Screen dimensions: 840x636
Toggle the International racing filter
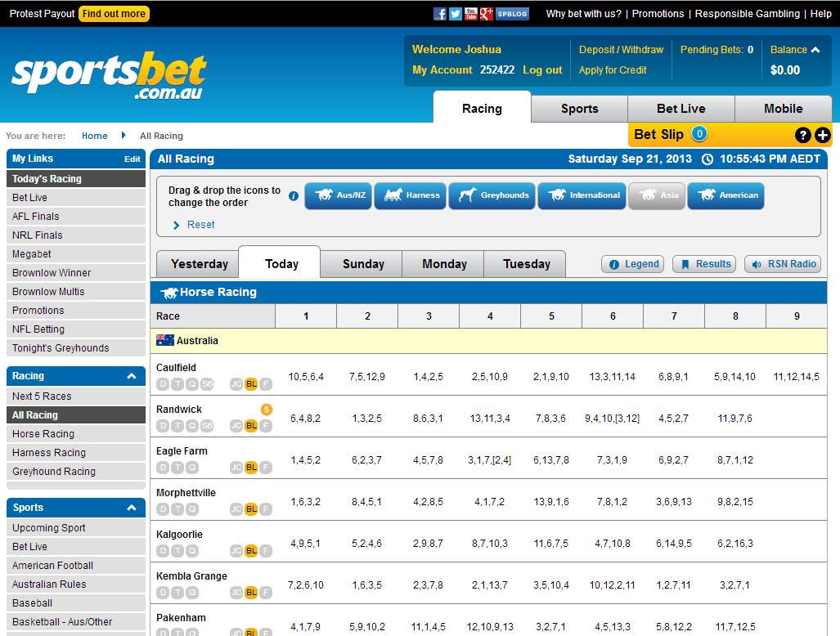pos(582,195)
